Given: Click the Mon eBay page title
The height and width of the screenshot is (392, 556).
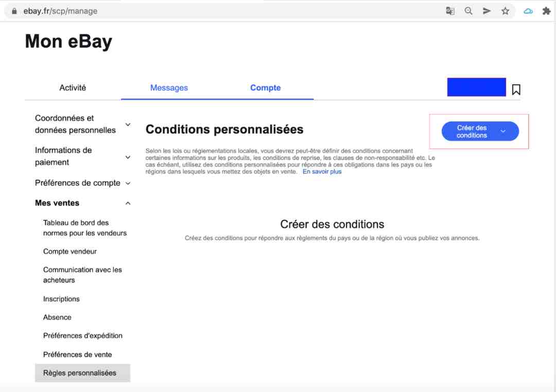Looking at the screenshot, I should (68, 42).
